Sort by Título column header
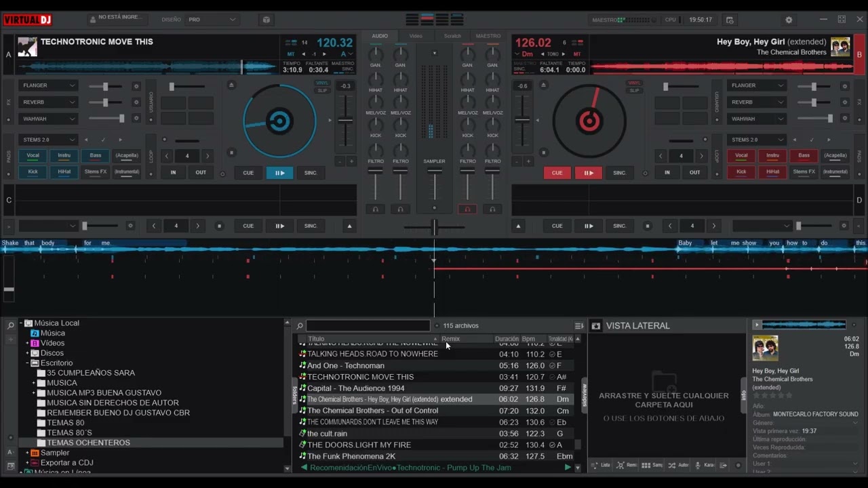The width and height of the screenshot is (868, 488). click(x=370, y=339)
